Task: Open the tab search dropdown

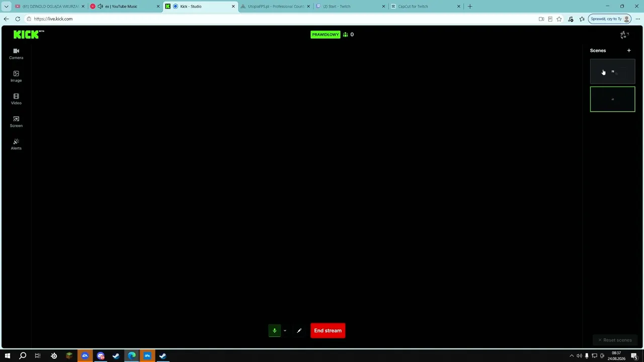Action: coord(6,7)
